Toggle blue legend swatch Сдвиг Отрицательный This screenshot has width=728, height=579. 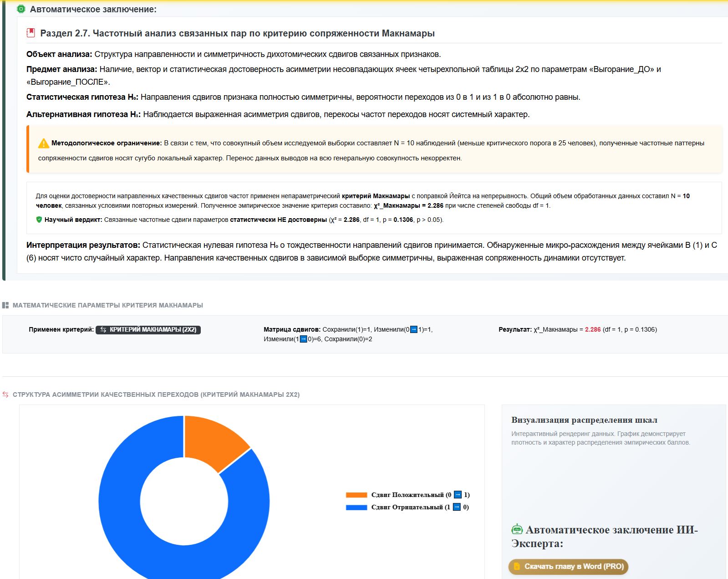[356, 507]
